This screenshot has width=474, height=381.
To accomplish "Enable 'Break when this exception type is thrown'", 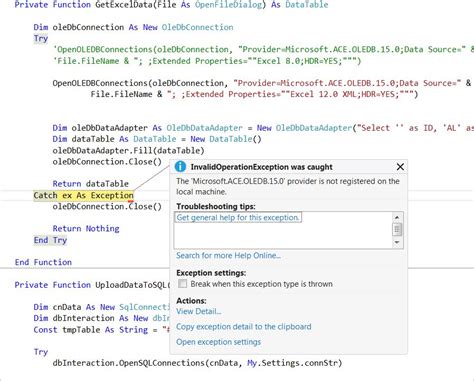I will click(182, 284).
